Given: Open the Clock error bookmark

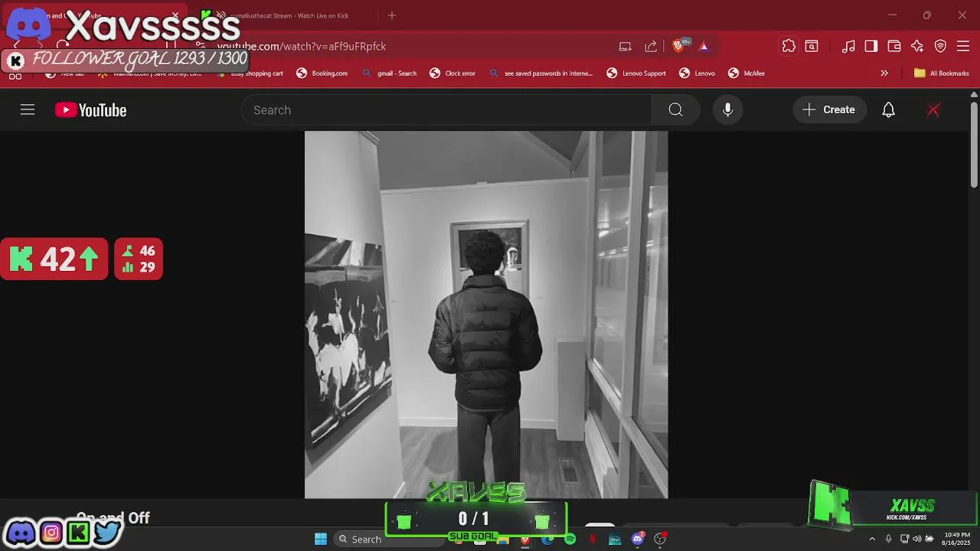Looking at the screenshot, I should point(452,73).
